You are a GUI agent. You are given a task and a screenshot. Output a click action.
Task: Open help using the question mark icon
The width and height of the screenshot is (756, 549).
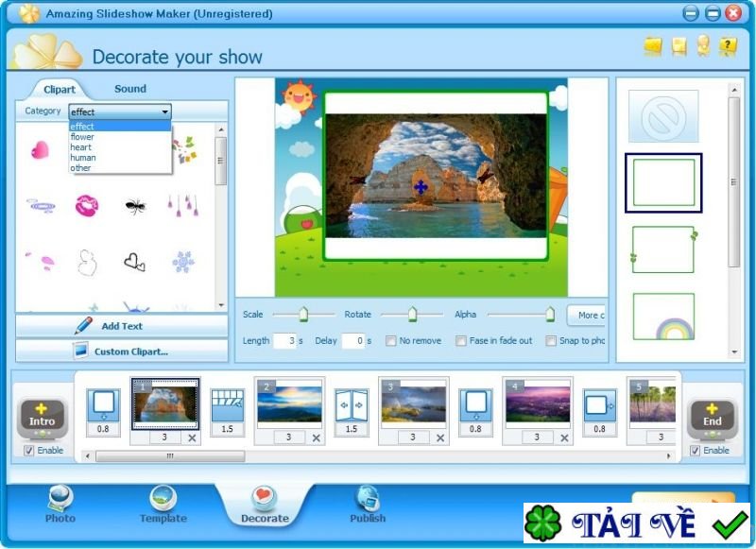(x=726, y=44)
